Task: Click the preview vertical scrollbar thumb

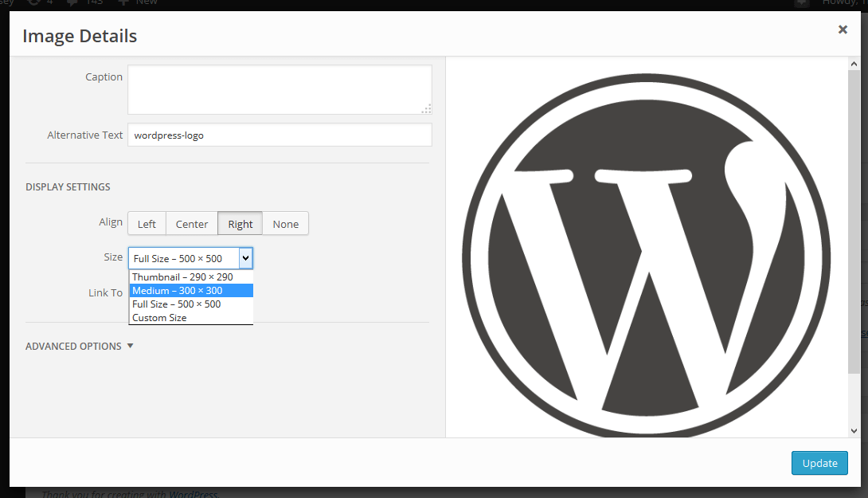Action: pyautogui.click(x=854, y=222)
